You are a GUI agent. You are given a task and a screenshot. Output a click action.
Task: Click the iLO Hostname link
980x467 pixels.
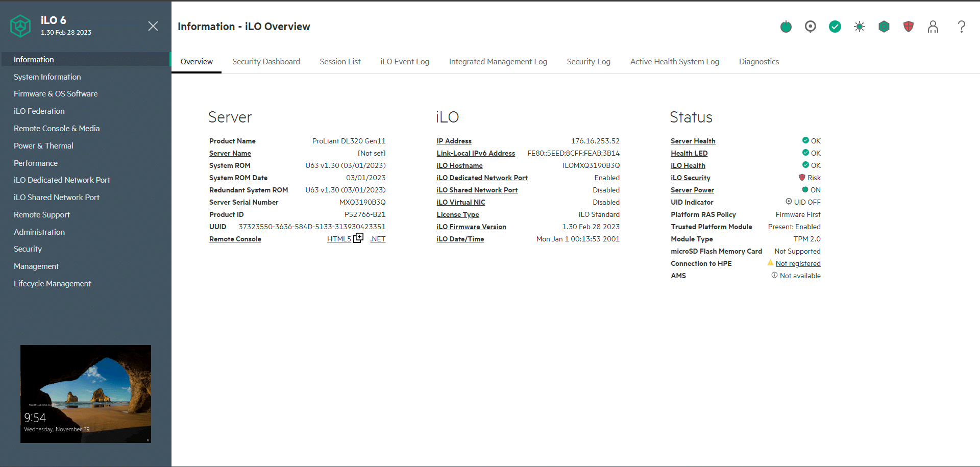coord(459,165)
